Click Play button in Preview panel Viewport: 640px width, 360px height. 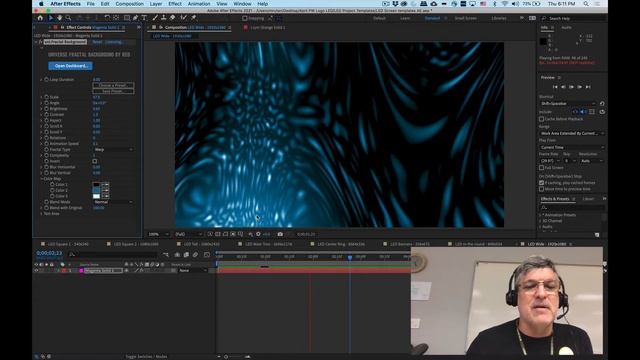[x=571, y=87]
